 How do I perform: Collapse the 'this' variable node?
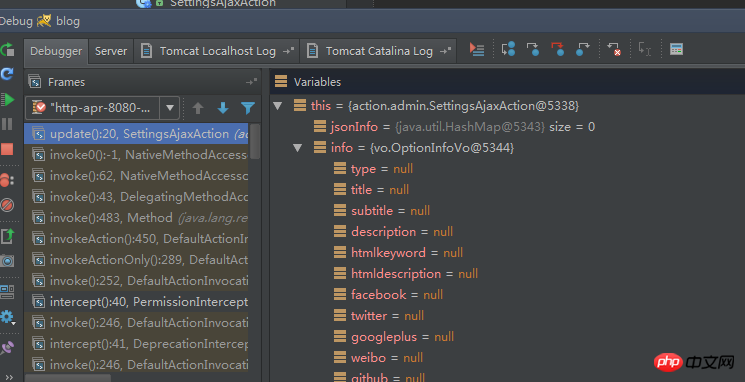[x=278, y=105]
